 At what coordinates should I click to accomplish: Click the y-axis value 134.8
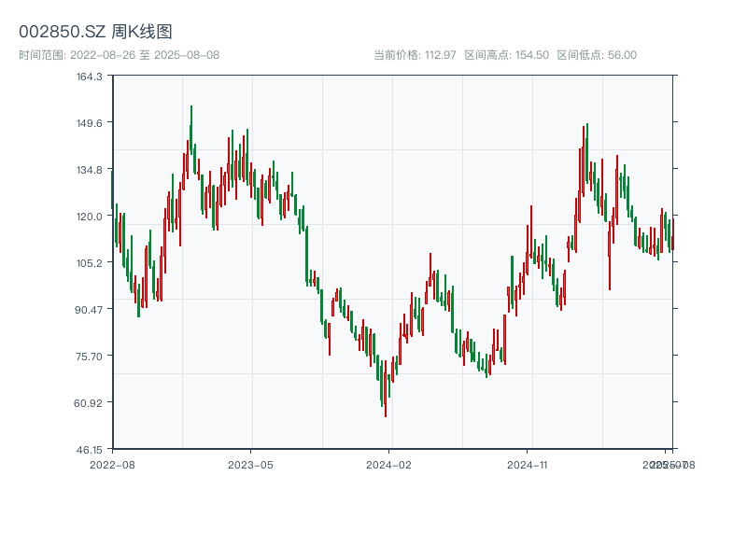pos(90,170)
